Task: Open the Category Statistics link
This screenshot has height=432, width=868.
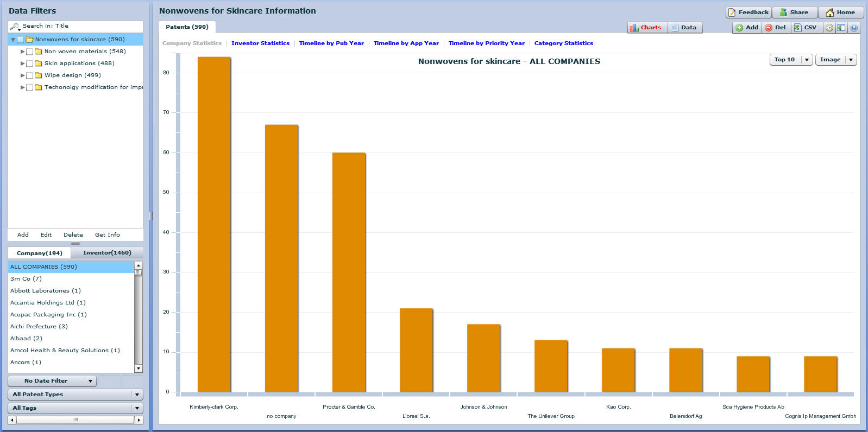Action: (563, 43)
